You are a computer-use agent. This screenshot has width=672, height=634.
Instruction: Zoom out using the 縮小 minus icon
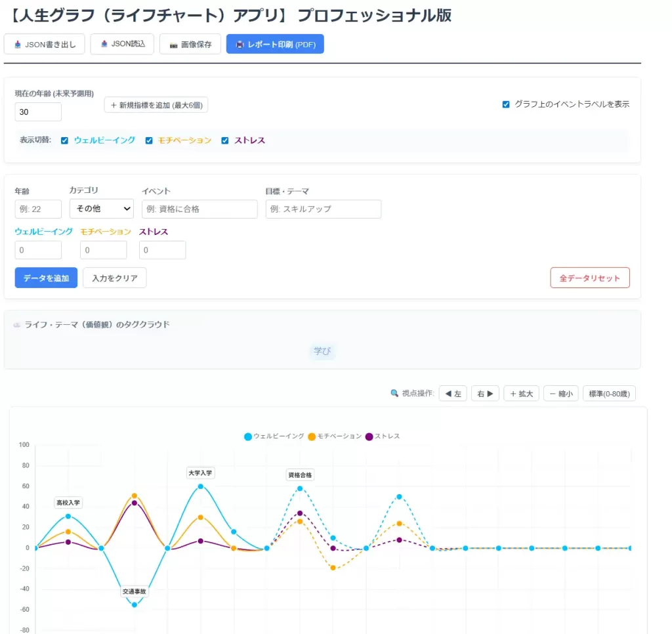tap(553, 393)
